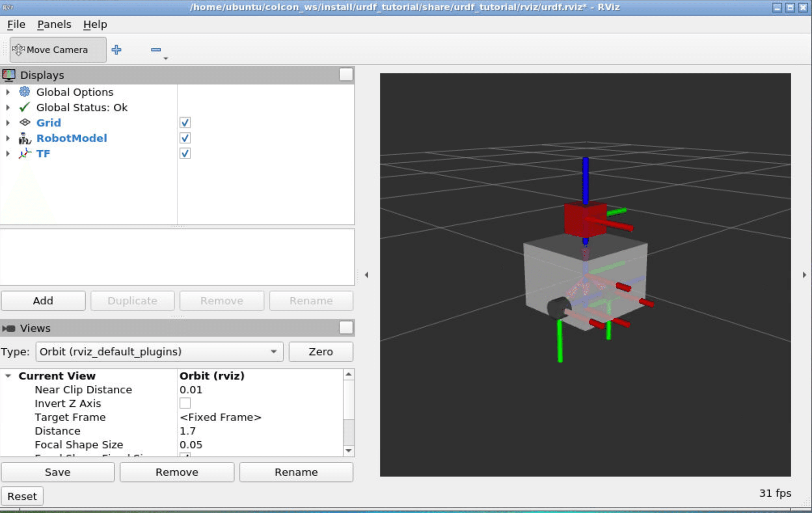
Task: Click the Grid display icon
Action: (25, 123)
